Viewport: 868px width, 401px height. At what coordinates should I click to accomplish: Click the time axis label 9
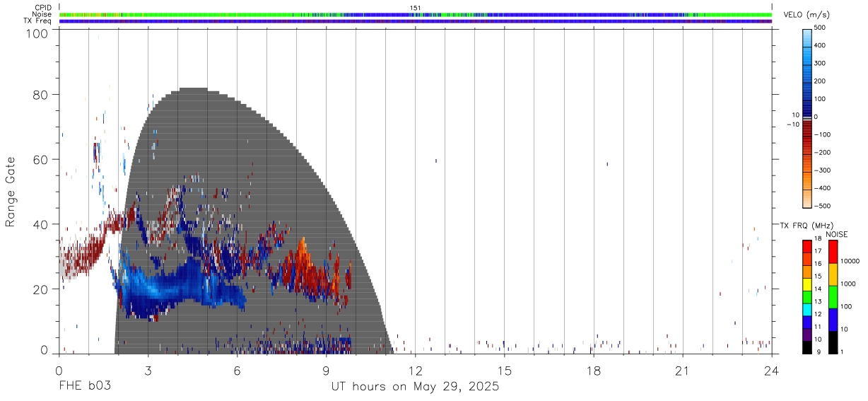(326, 370)
